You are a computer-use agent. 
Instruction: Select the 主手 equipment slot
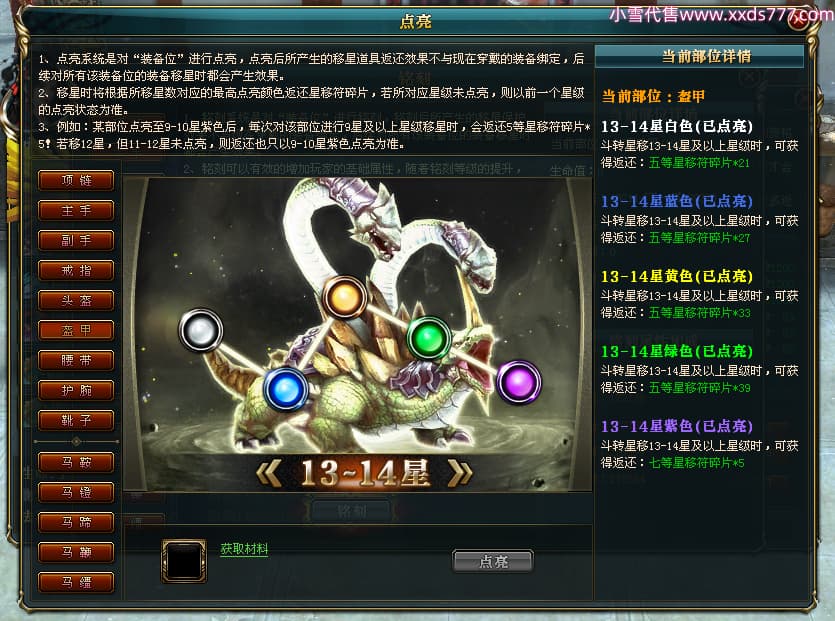[76, 210]
